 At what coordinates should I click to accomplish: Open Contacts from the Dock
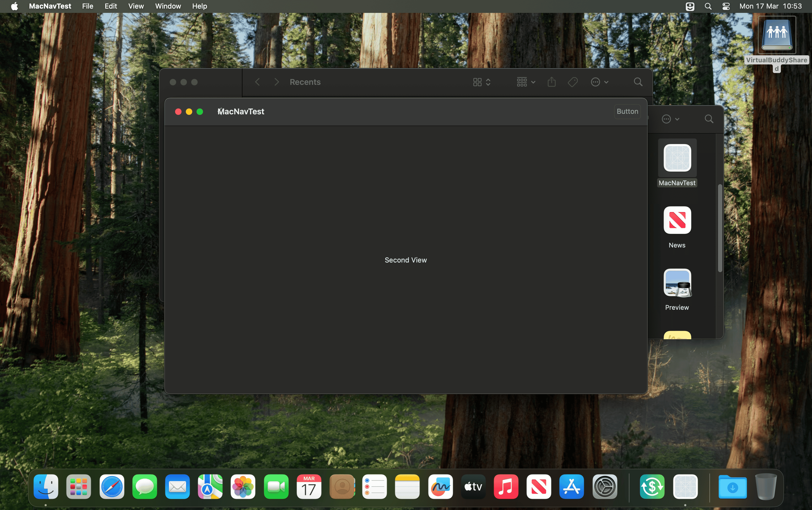pos(342,486)
